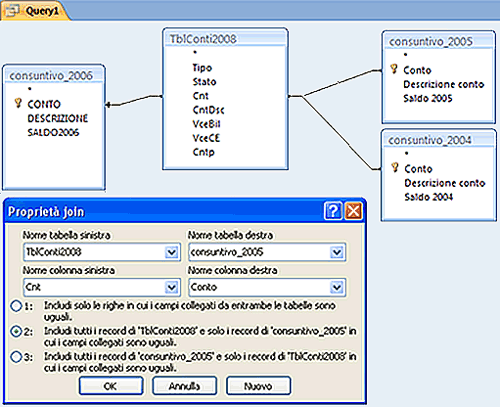Viewport: 500px width, 407px height.
Task: Select the CONTO field in consuntivo_2006
Action: point(44,104)
